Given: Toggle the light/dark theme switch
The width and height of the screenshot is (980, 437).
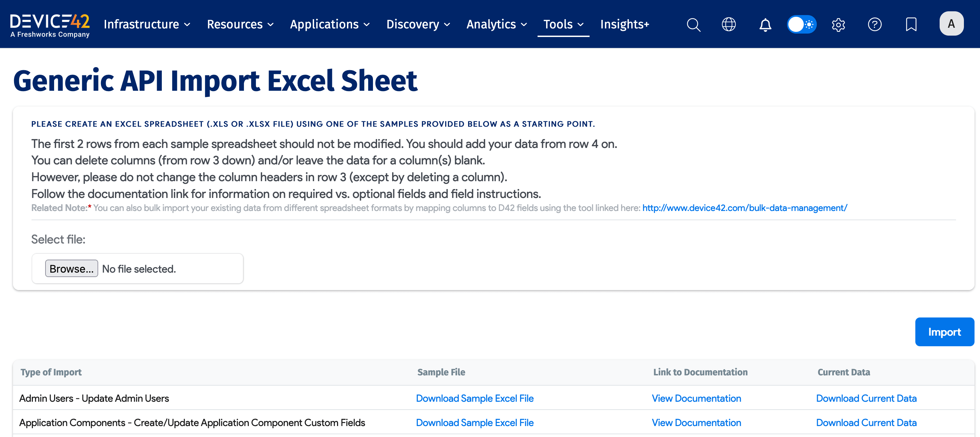Looking at the screenshot, I should [802, 24].
